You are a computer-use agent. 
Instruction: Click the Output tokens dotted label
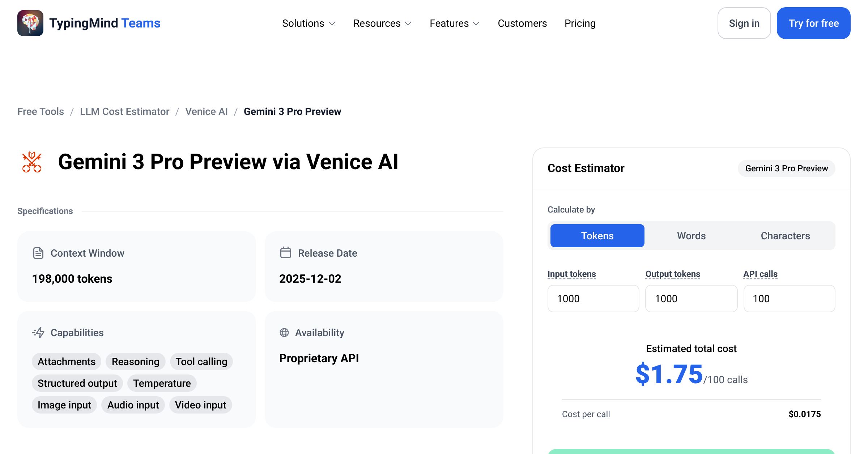point(673,274)
